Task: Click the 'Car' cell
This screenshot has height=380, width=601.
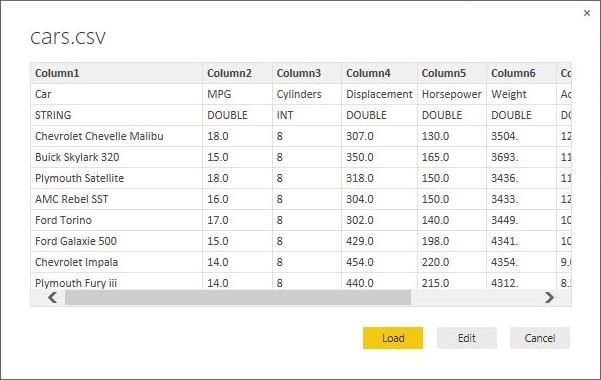Action: pos(117,94)
